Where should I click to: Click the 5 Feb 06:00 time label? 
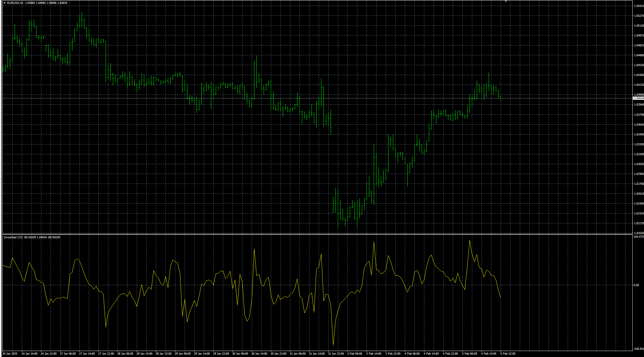(470, 354)
